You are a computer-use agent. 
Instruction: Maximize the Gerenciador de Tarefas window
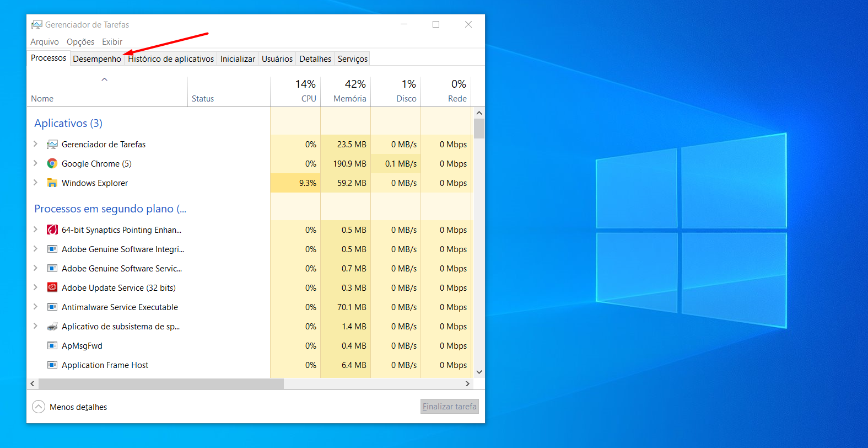436,24
